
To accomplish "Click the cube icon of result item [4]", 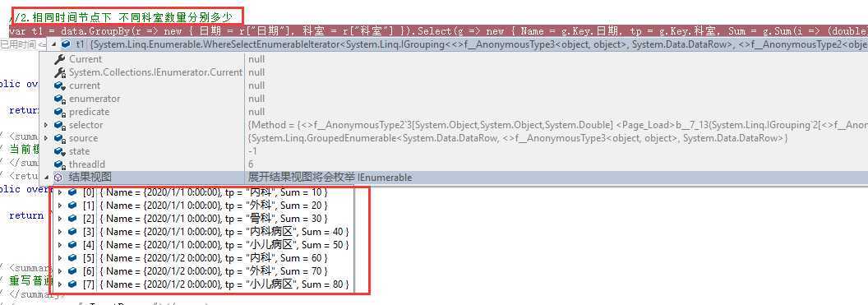I will tap(72, 245).
